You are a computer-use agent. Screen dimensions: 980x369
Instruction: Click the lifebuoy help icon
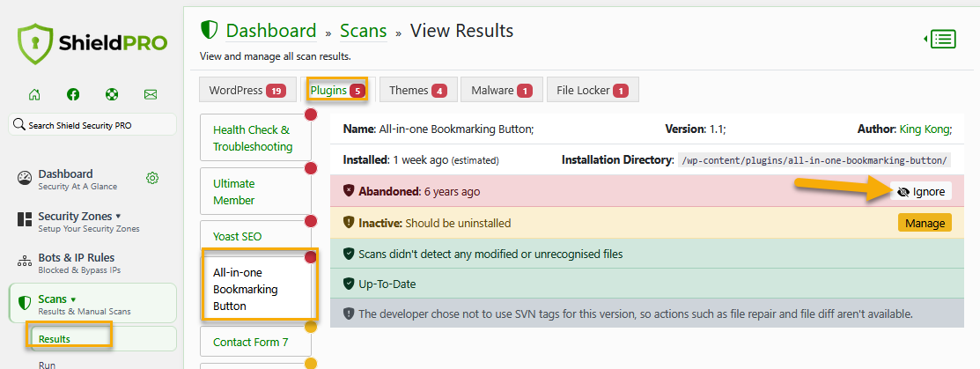pyautogui.click(x=111, y=94)
